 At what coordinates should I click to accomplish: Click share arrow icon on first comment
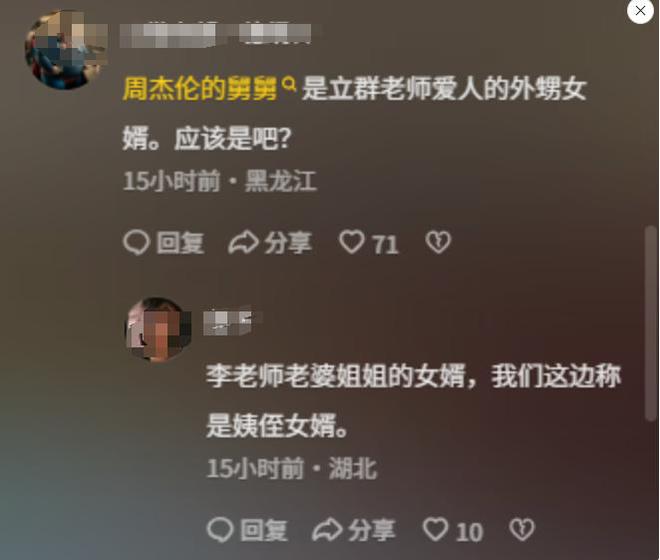(243, 243)
